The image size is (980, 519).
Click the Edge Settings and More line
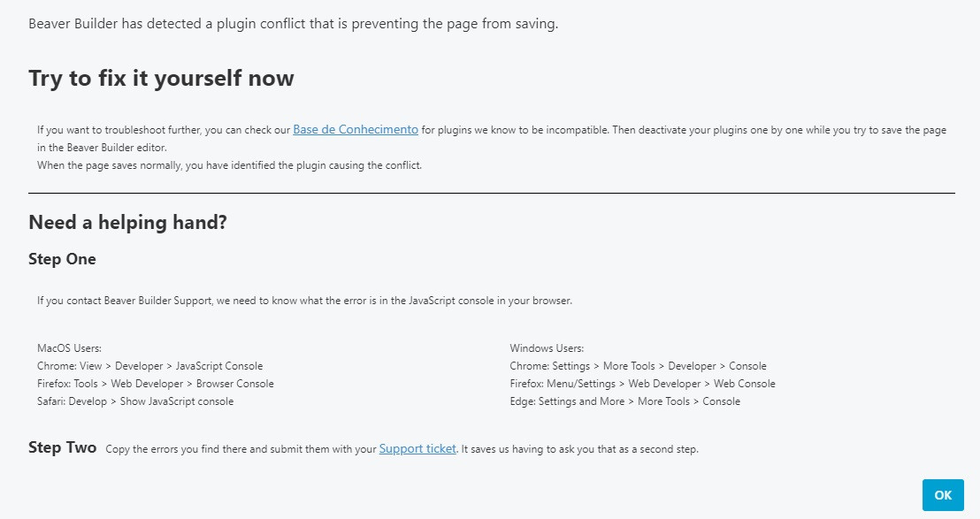[x=625, y=401]
